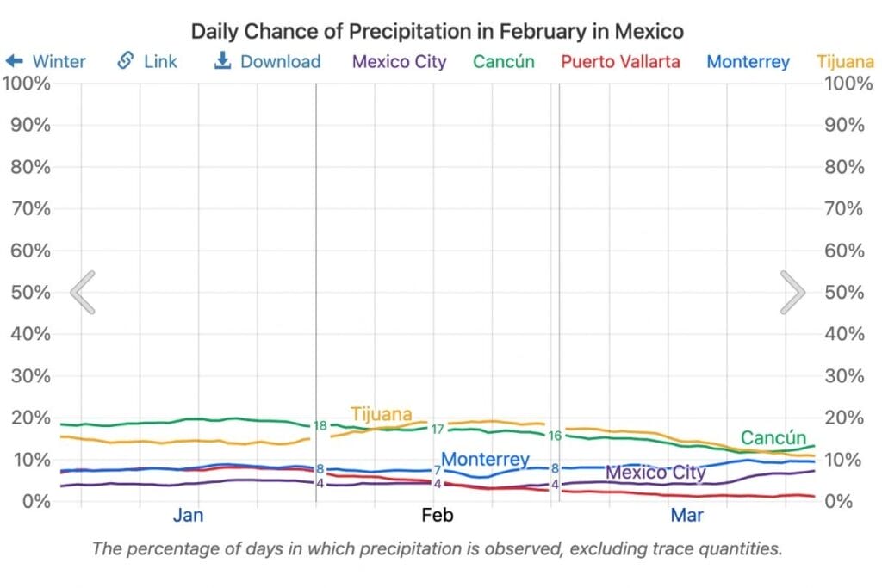Toggle Cancún series in legend
The width and height of the screenshot is (882, 588).
(504, 61)
